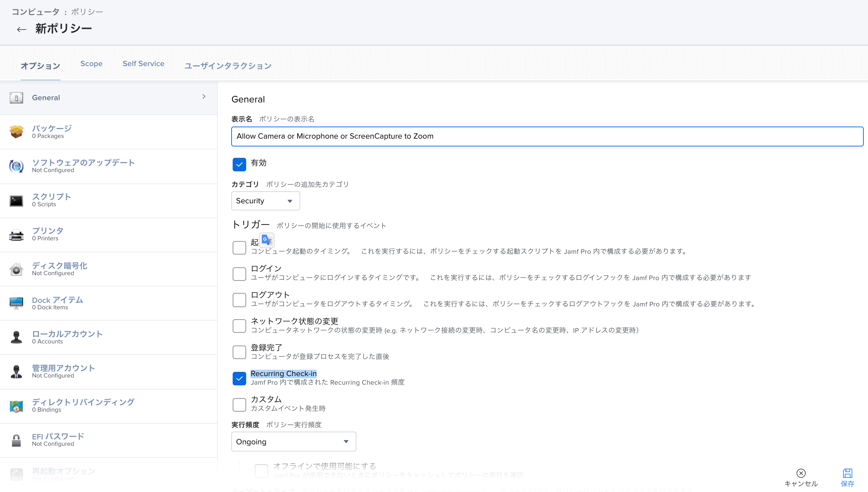Switch to the Self Service tab
The height and width of the screenshot is (492, 868).
coord(143,64)
